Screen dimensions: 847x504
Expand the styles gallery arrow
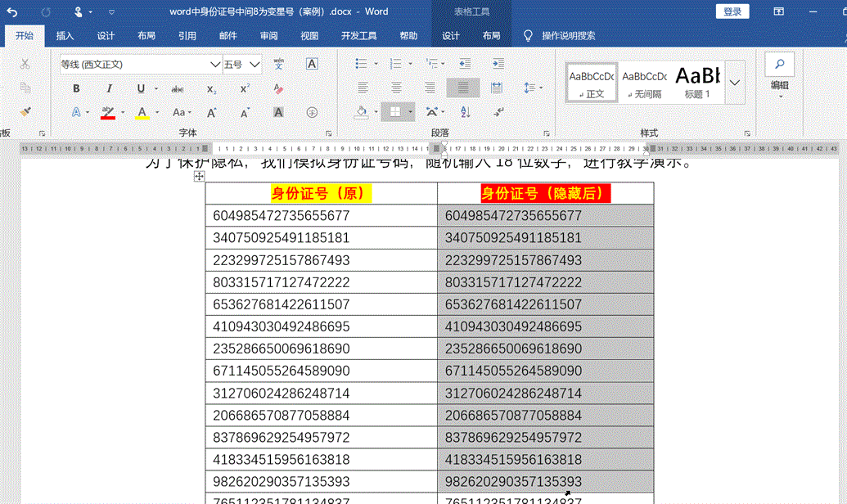[735, 83]
